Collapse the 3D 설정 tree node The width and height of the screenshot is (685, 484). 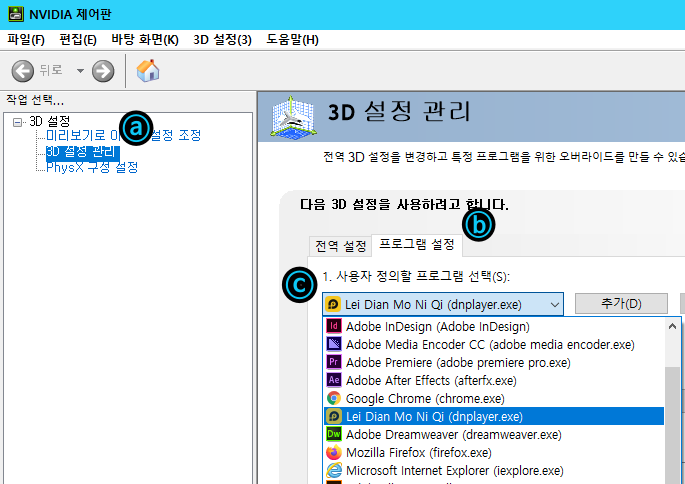[x=17, y=122]
